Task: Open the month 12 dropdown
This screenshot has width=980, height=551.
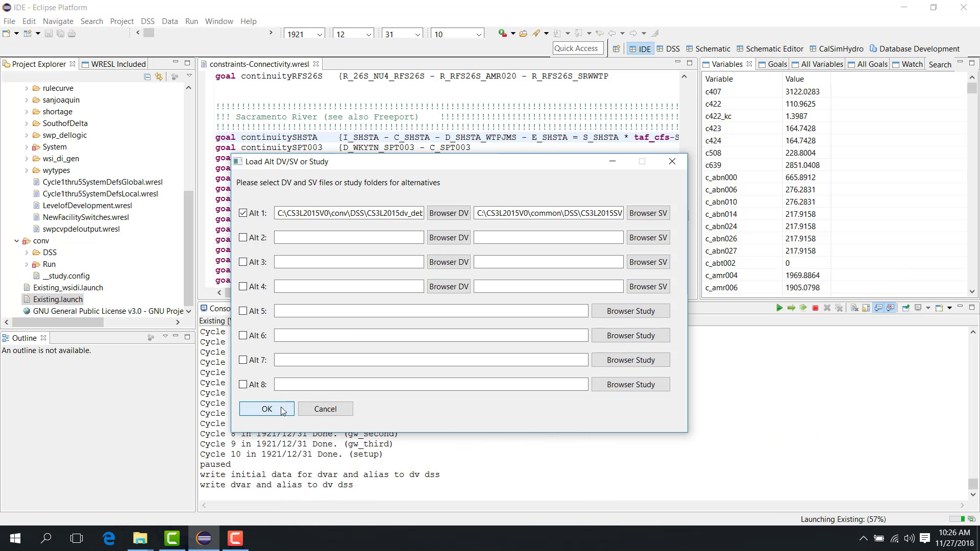Action: [x=368, y=34]
